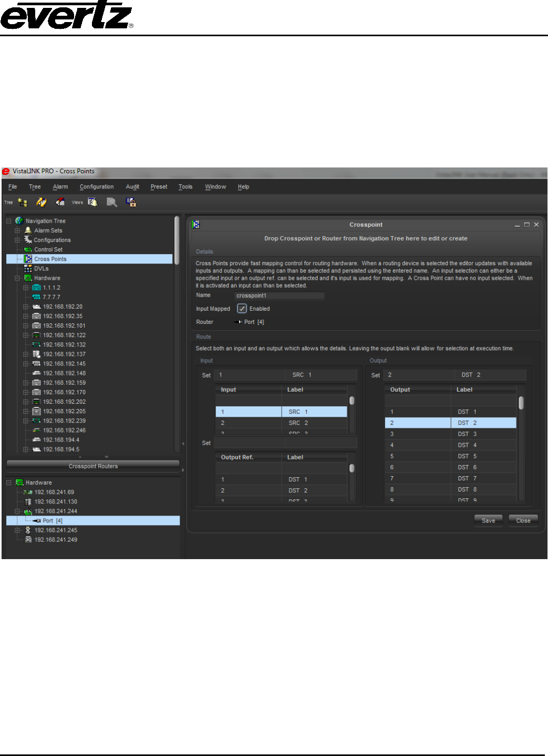Expand the 1.1.1.2 device node
Screen dimensions: 548x756
26,288
